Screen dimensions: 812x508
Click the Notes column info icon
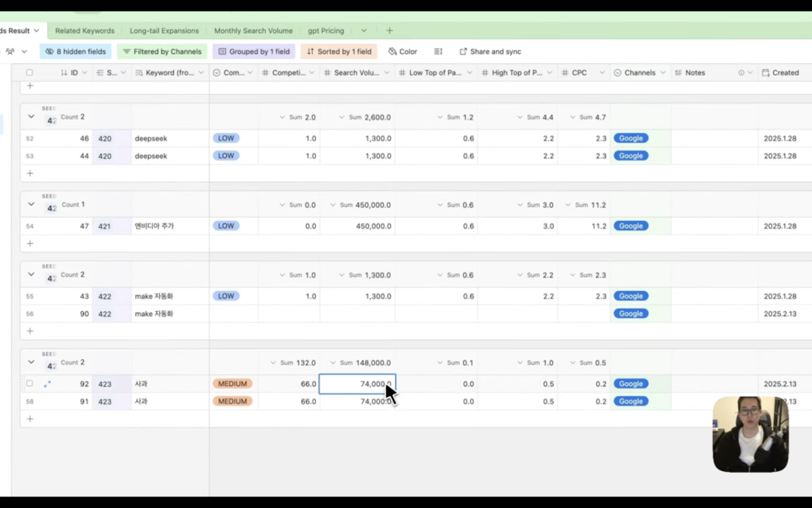[741, 73]
